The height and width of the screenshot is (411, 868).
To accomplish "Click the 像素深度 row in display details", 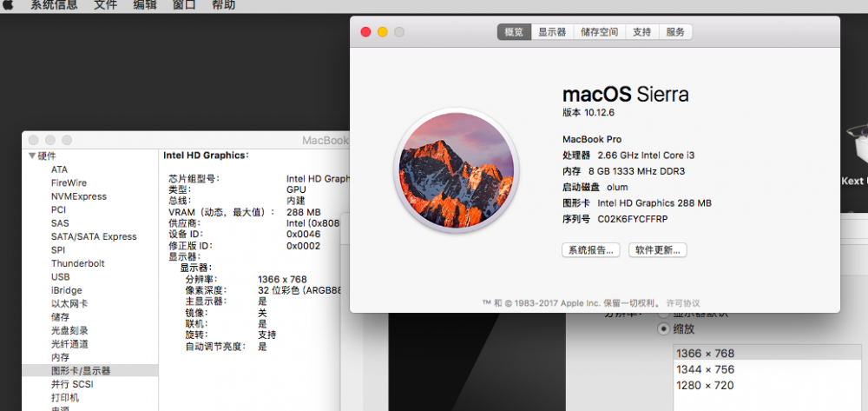I will (x=264, y=290).
